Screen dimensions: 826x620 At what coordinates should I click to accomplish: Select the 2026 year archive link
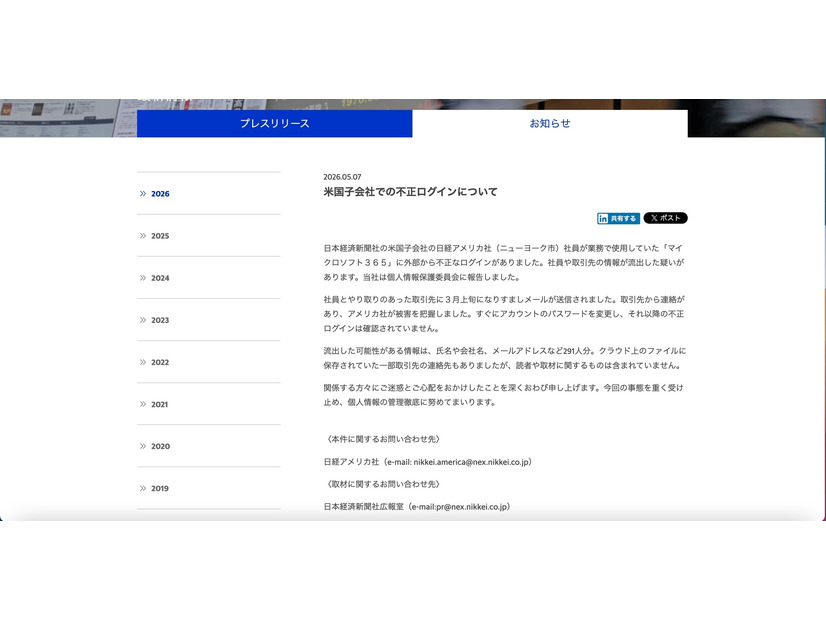point(160,194)
